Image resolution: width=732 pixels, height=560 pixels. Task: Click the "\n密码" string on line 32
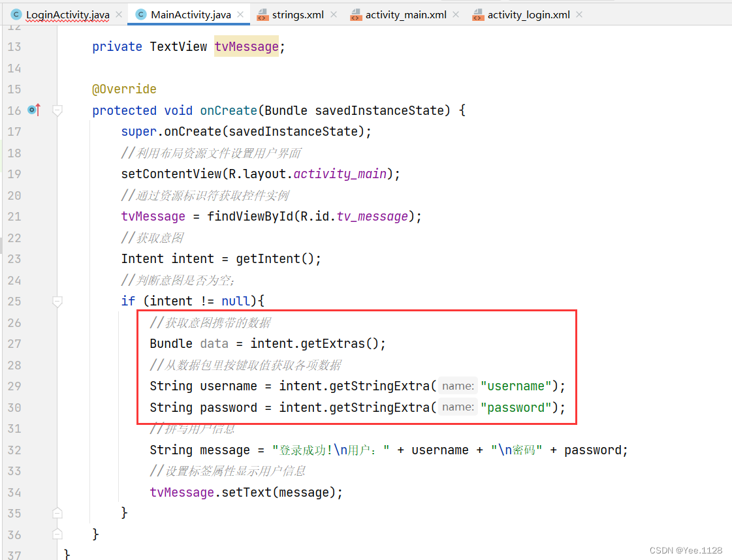517,450
